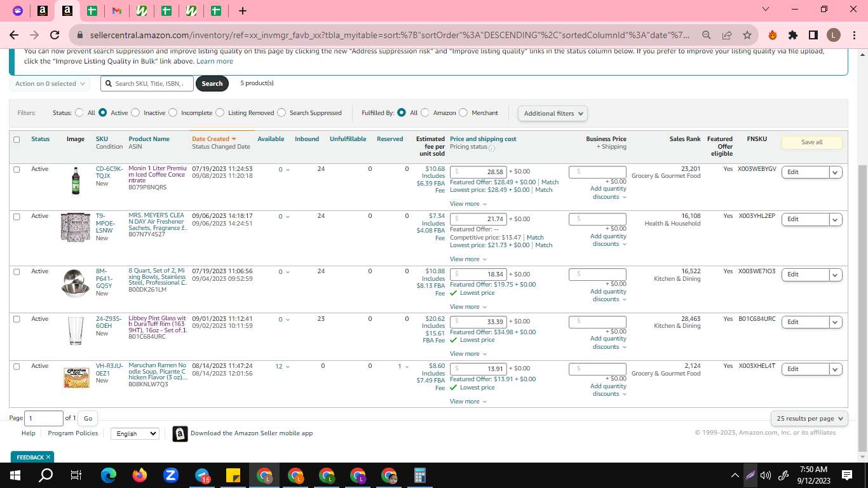868x488 pixels.
Task: Open Sticky Notes from taskbar
Action: click(233, 475)
